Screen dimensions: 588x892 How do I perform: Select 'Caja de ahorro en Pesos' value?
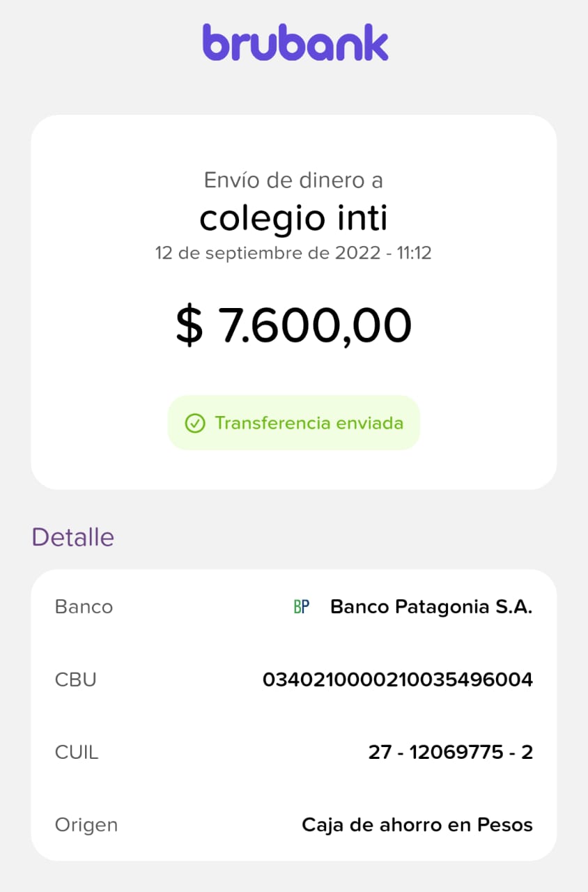[x=417, y=825]
